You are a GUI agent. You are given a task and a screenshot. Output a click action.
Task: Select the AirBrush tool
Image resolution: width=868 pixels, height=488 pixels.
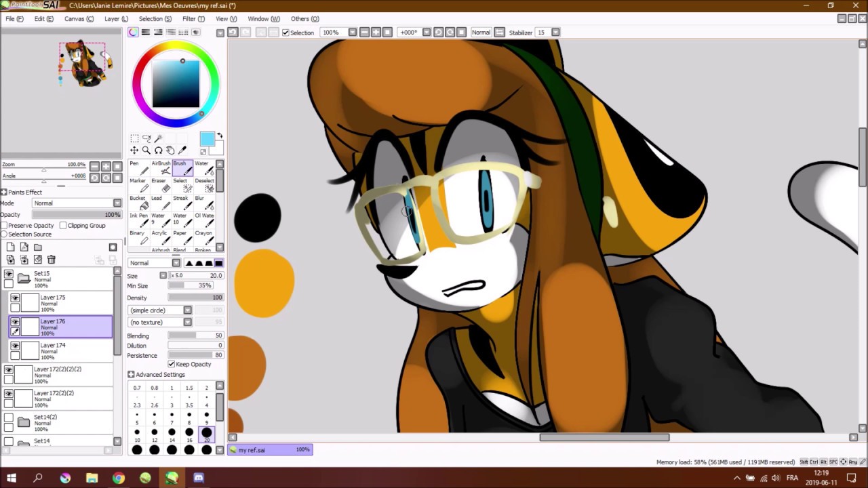coord(161,168)
